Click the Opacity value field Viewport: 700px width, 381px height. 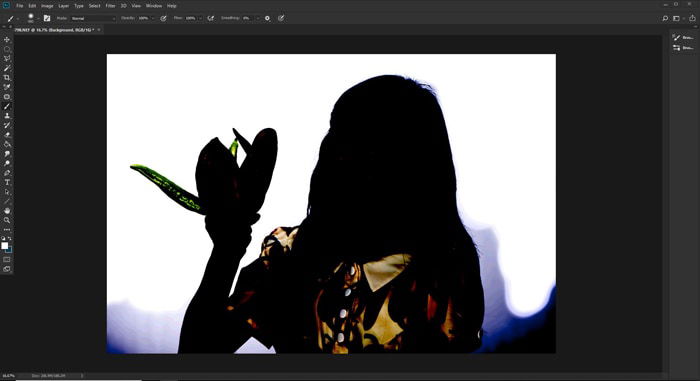pyautogui.click(x=143, y=18)
